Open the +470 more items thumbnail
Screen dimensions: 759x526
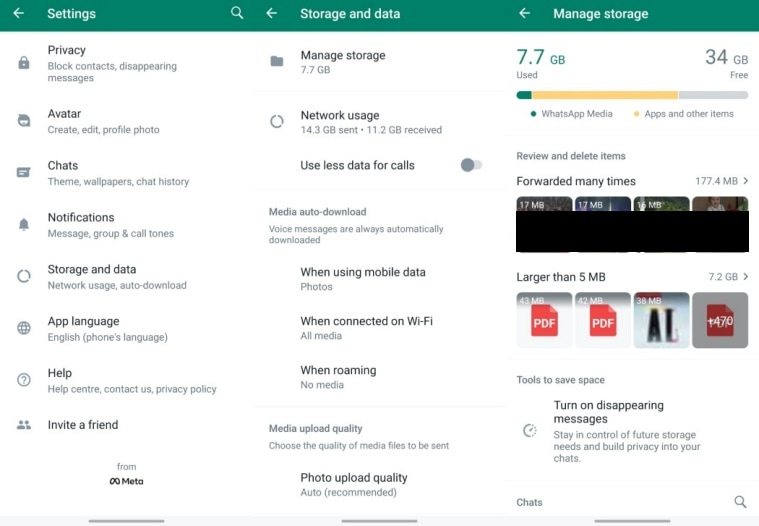[720, 320]
